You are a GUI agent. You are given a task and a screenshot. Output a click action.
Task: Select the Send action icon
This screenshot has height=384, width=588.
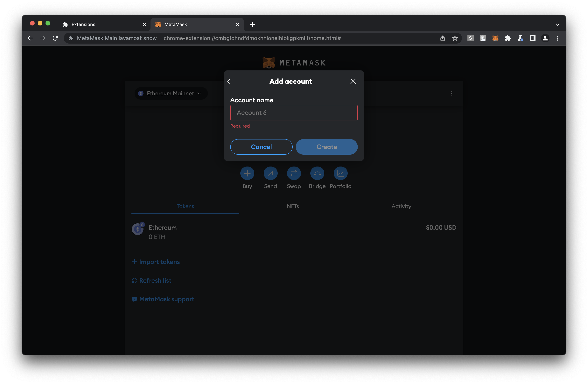[x=270, y=173]
